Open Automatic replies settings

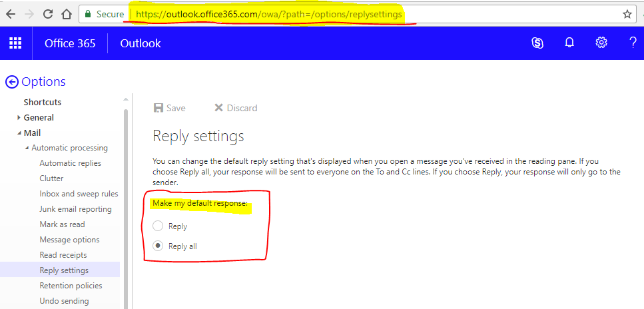[70, 163]
